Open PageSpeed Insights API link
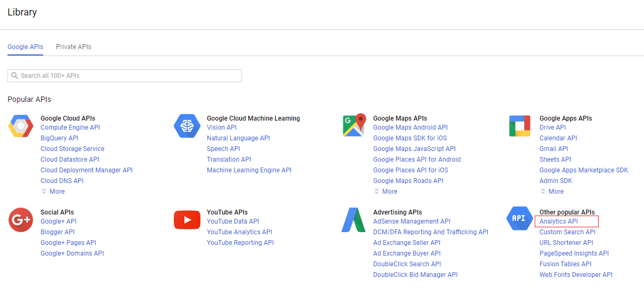Screen dimensions: 644x294 point(574,253)
